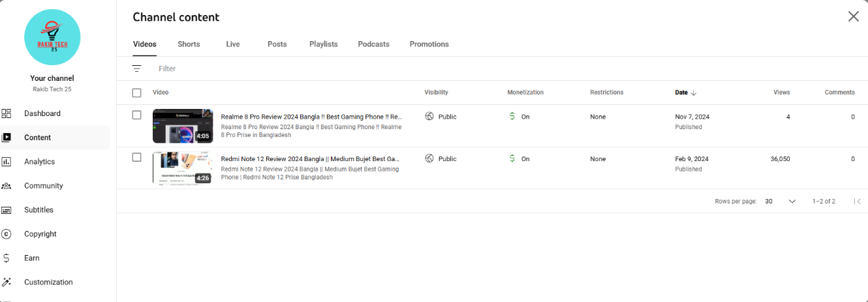Image resolution: width=868 pixels, height=302 pixels.
Task: Switch to the Live tab
Action: click(x=233, y=44)
